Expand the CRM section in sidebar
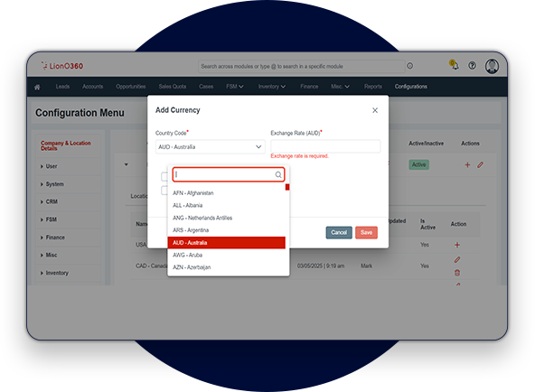 49,201
